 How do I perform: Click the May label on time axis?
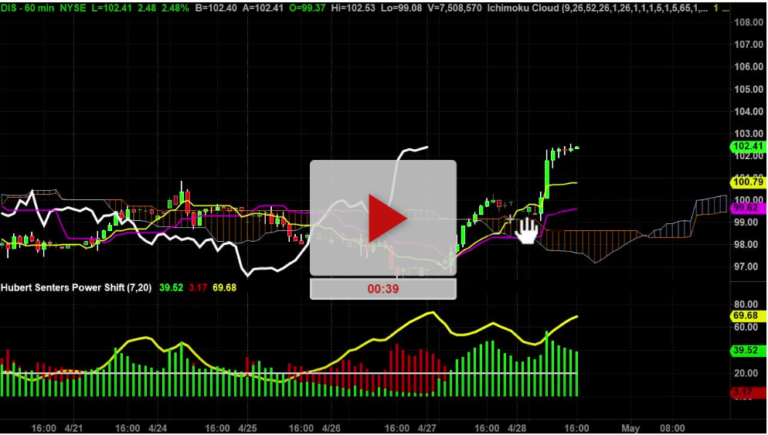[630, 426]
